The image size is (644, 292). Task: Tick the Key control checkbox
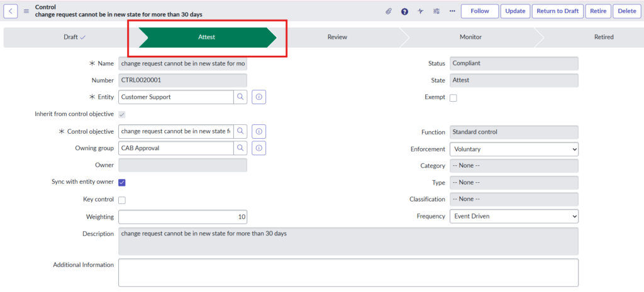coord(122,200)
